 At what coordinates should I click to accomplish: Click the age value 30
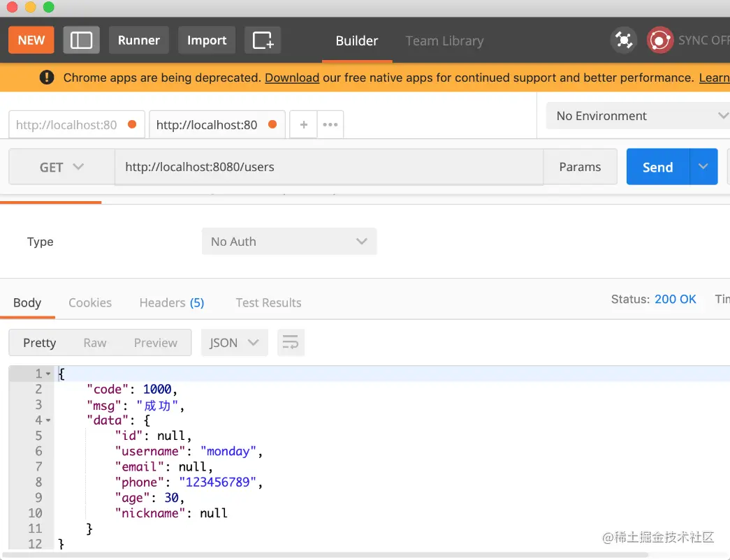point(171,498)
